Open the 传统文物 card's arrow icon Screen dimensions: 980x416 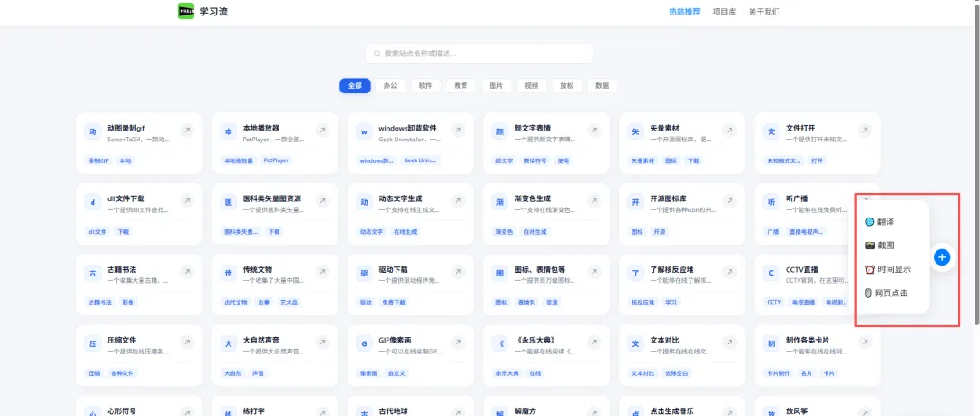(x=322, y=272)
